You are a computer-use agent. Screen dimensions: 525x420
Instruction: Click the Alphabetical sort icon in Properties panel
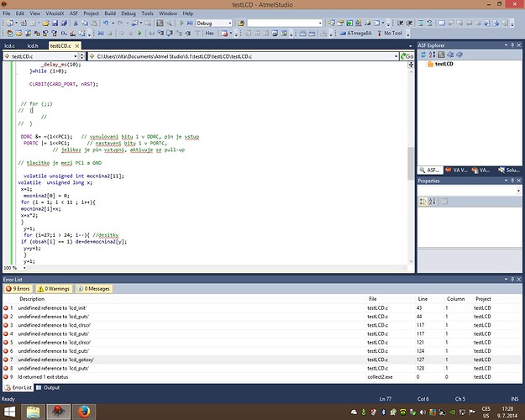point(433,202)
